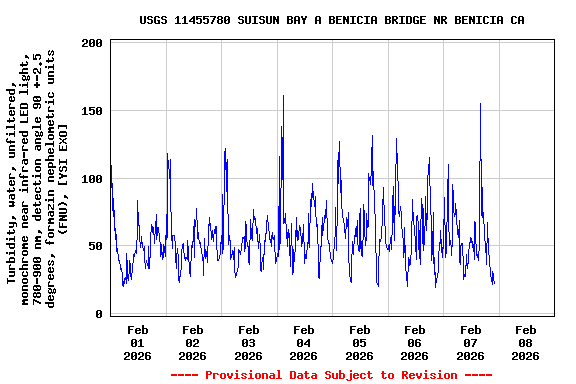576x384 pixels.
Task: Click the tall turbidity spike on Feb 07
Action: pos(480,104)
